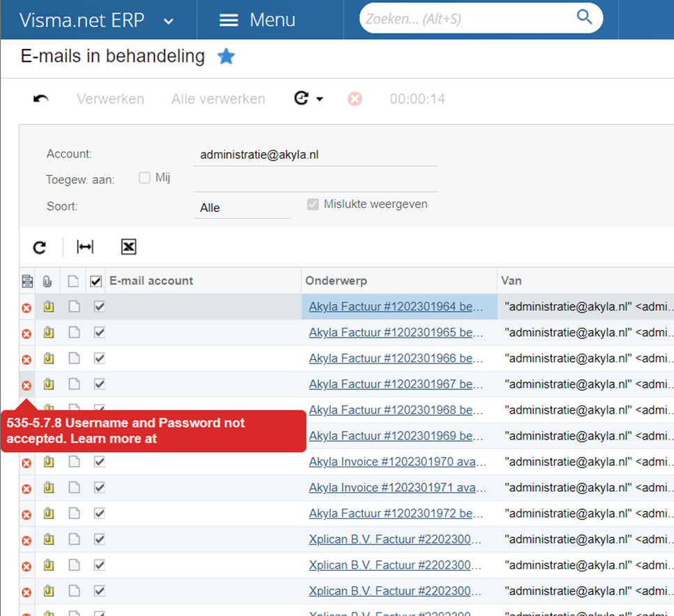Click the export to Excel icon
Screen dimensions: 674x616
coord(128,247)
